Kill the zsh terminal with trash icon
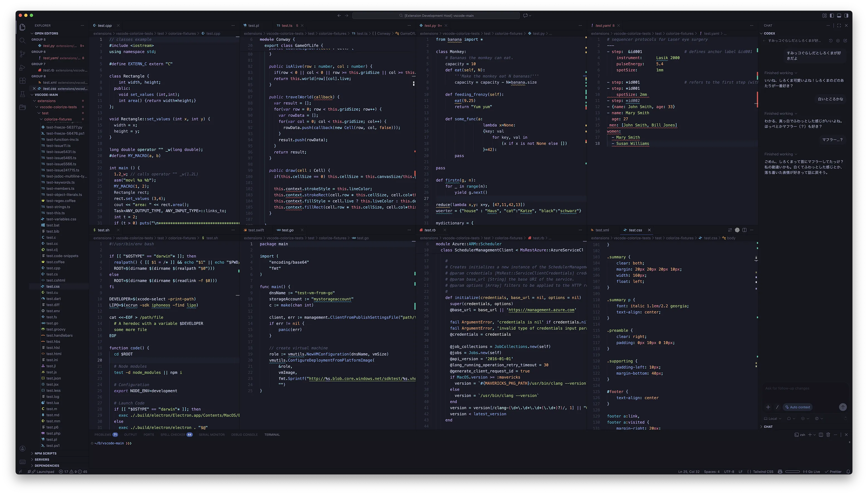 click(828, 435)
